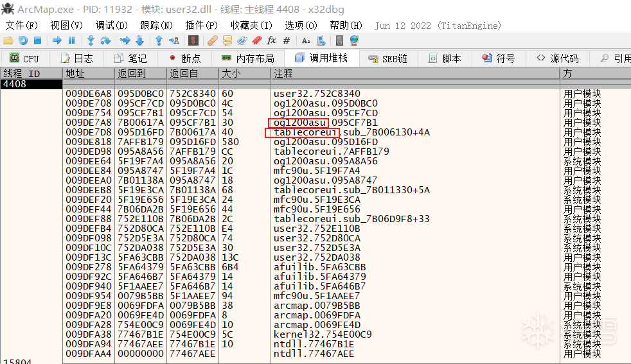
Task: Select comment tablecoreui.sub_7B011330+5A
Action: coord(351,190)
